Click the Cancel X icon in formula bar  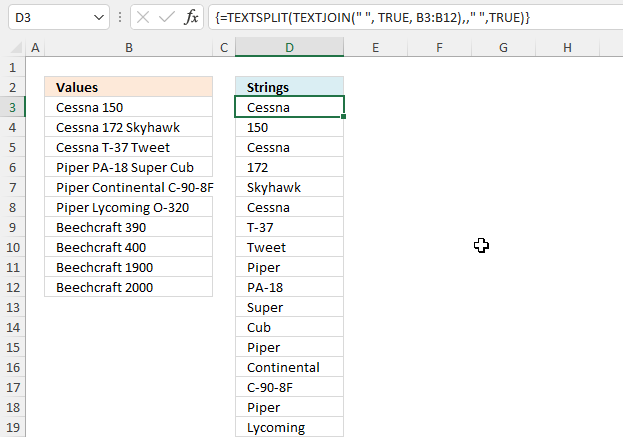click(143, 17)
